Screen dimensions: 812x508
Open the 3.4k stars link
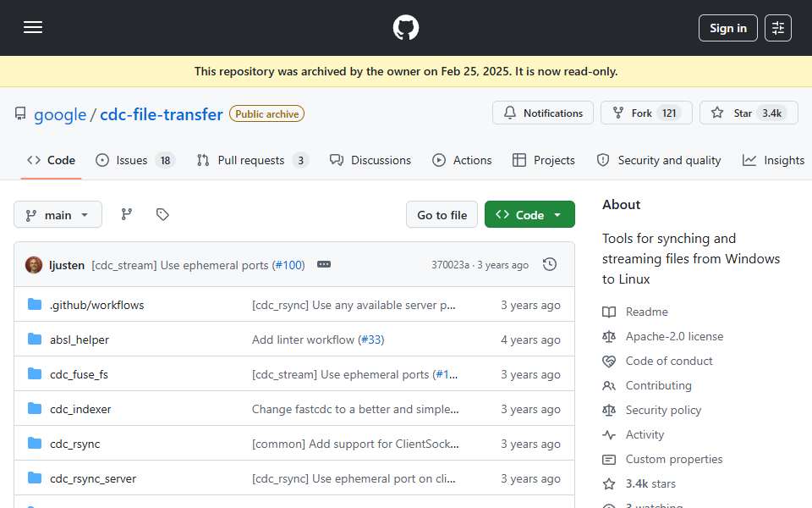(650, 483)
